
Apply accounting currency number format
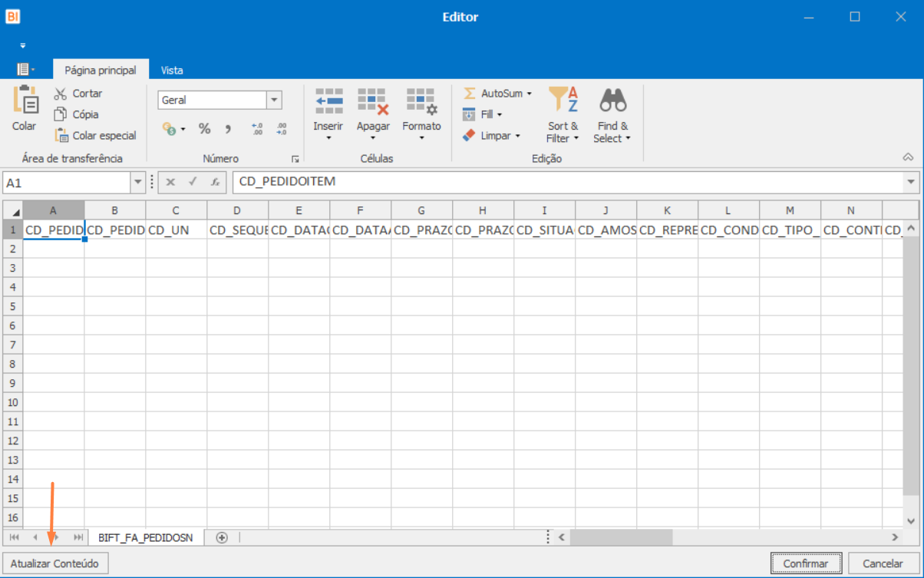pyautogui.click(x=170, y=129)
